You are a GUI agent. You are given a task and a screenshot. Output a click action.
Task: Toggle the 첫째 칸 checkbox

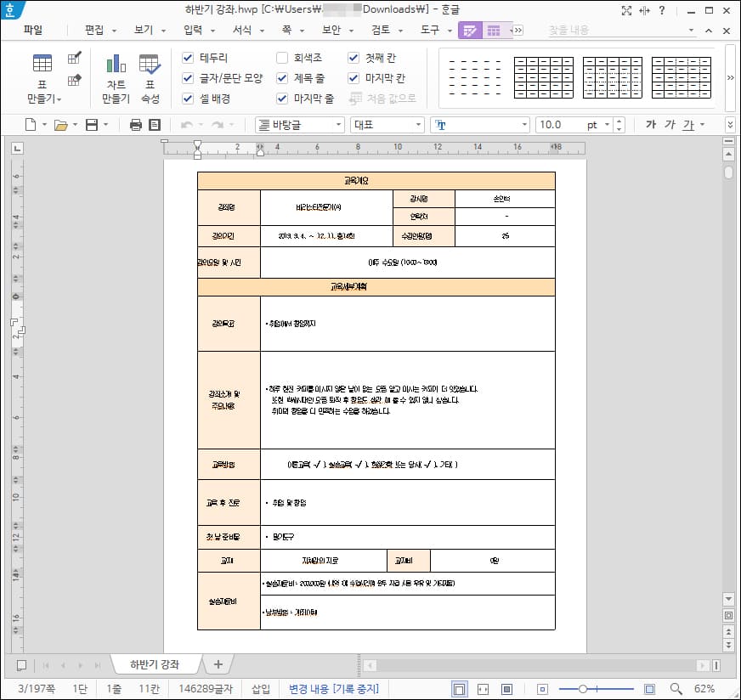(x=354, y=58)
